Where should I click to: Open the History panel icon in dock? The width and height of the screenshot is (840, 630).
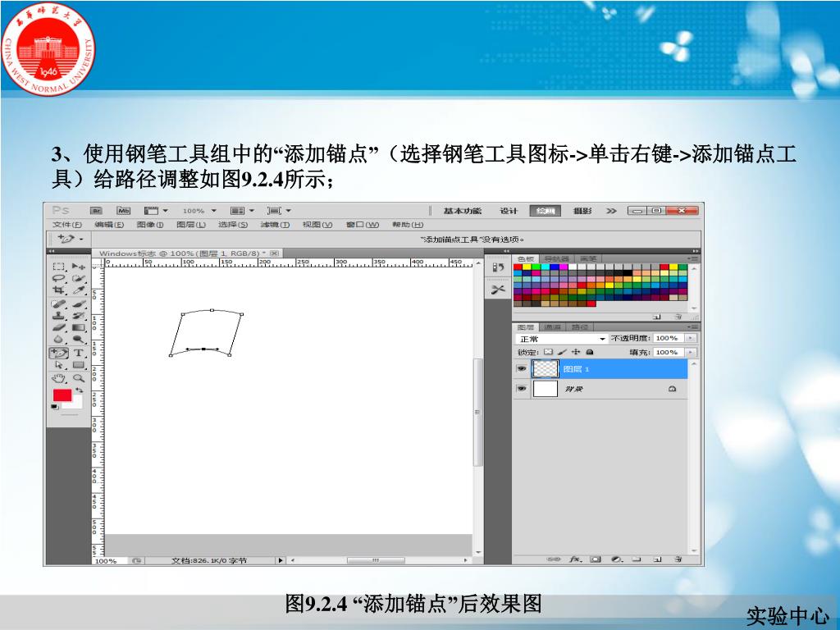[498, 267]
